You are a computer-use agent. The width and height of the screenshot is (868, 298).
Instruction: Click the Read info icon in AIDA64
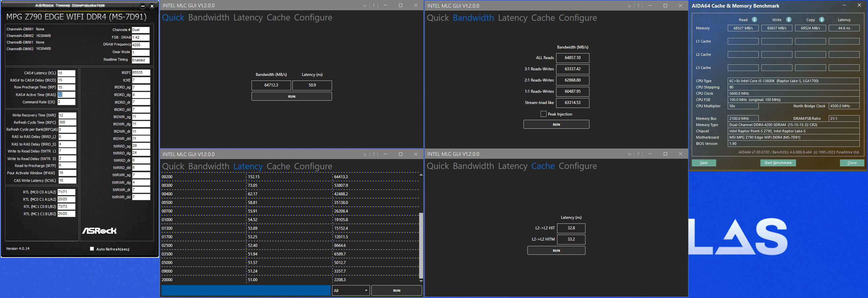click(754, 19)
